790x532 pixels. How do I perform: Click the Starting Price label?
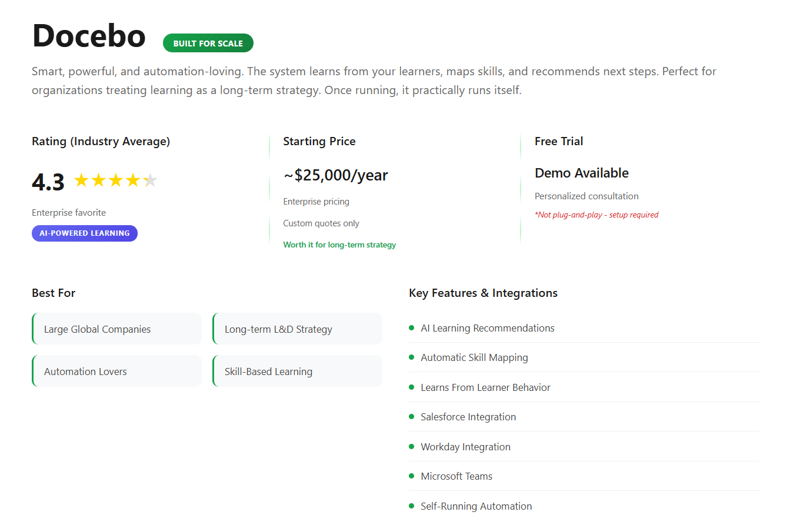319,141
